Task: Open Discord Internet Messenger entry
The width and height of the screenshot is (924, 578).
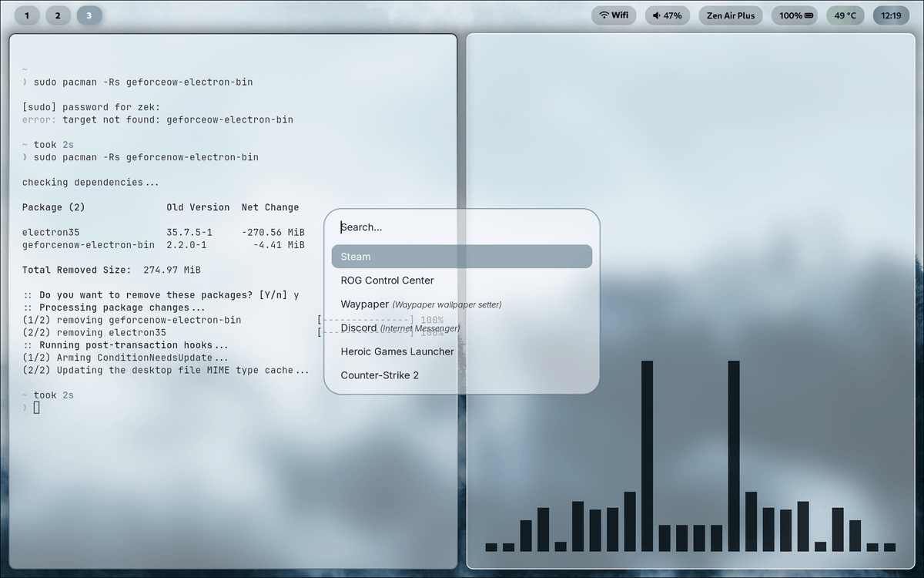Action: coord(462,328)
